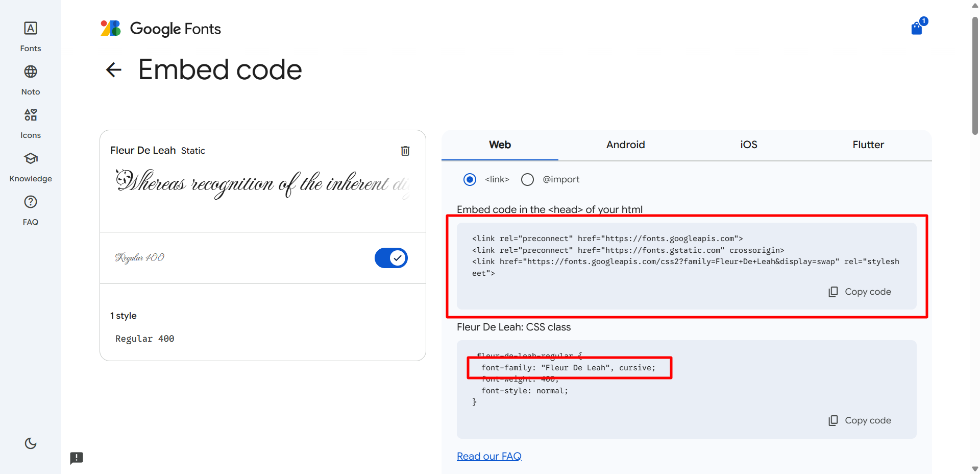The width and height of the screenshot is (980, 474).
Task: Go back using the arrow icon
Action: [113, 70]
